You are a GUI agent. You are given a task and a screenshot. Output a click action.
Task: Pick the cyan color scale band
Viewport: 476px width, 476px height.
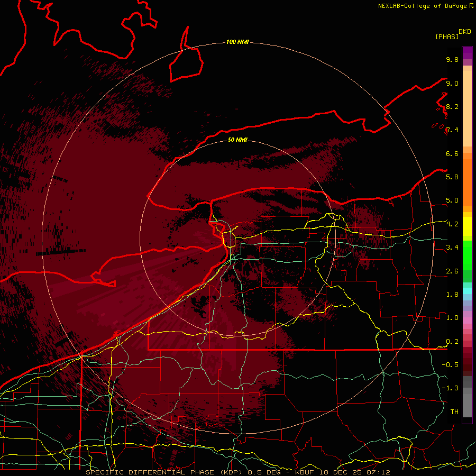point(467,290)
